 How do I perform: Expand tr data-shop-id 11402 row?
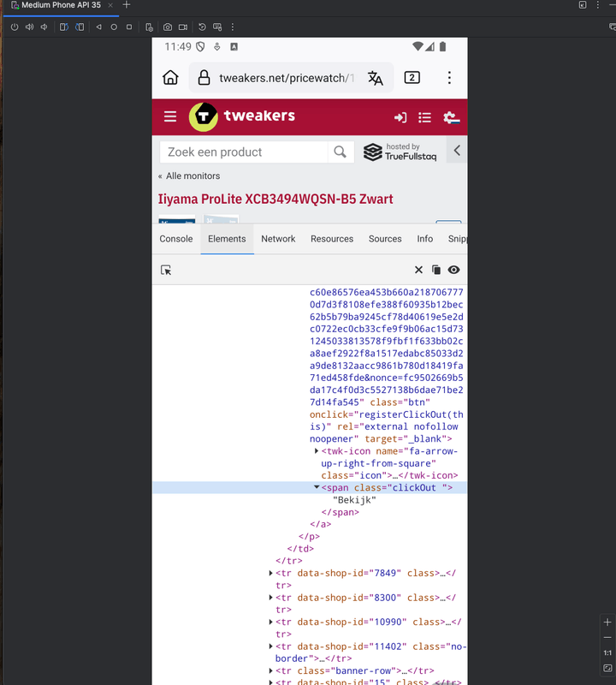270,646
